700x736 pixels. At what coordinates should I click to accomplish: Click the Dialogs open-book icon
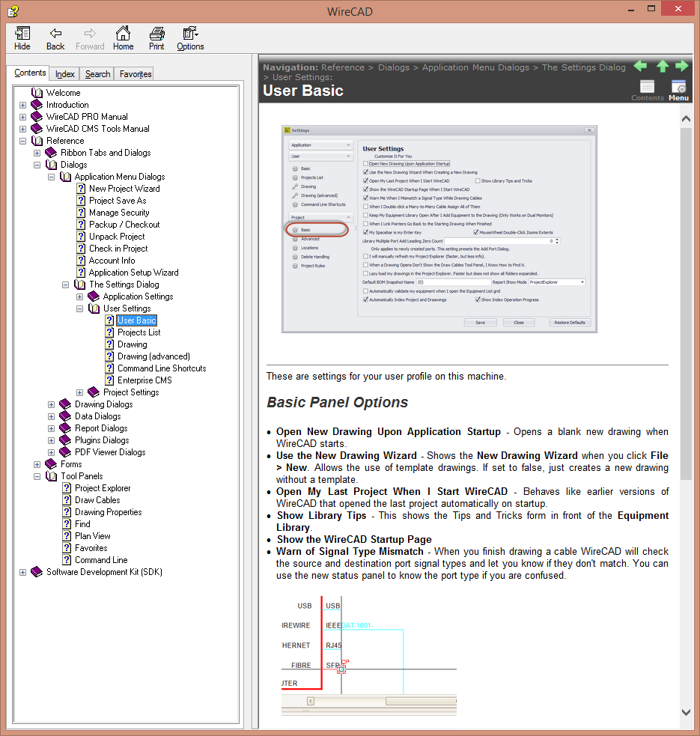coord(51,164)
